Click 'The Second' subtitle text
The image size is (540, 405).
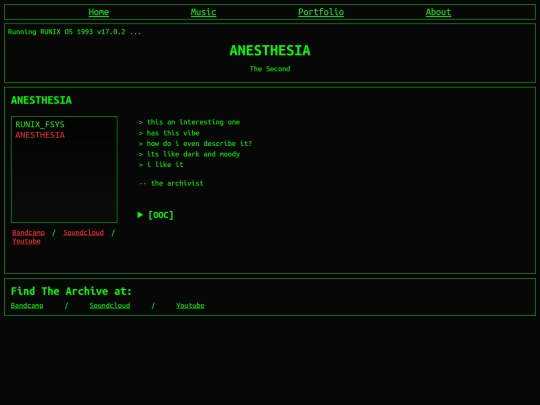270,69
